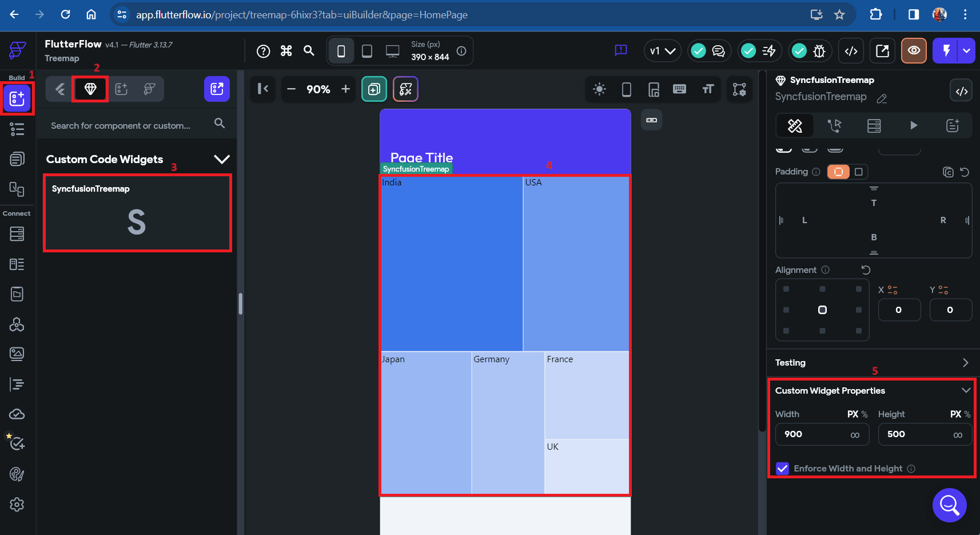This screenshot has width=980, height=535.
Task: Open the Actions tab in properties panel
Action: [x=834, y=126]
